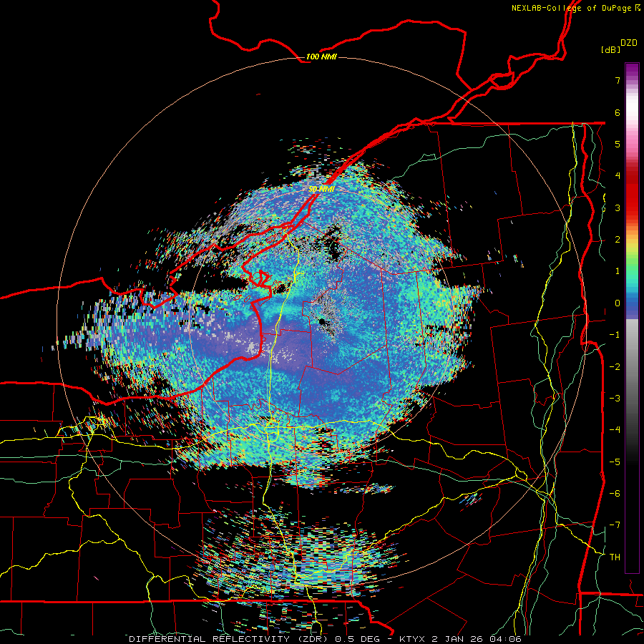Click the 100 NMI range ring label
Screen dimensions: 644x644
[x=321, y=57]
